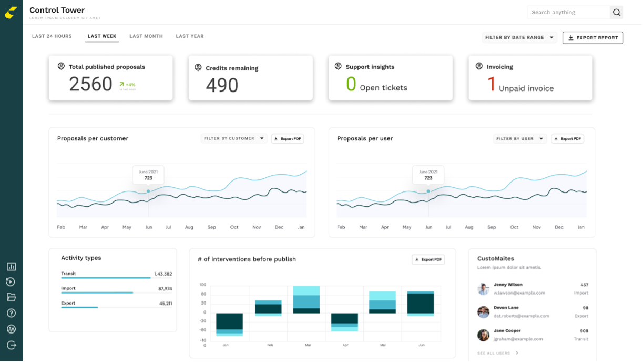The width and height of the screenshot is (644, 363).
Task: Click the June 2021 tooltip marker on chart
Action: [x=148, y=175]
